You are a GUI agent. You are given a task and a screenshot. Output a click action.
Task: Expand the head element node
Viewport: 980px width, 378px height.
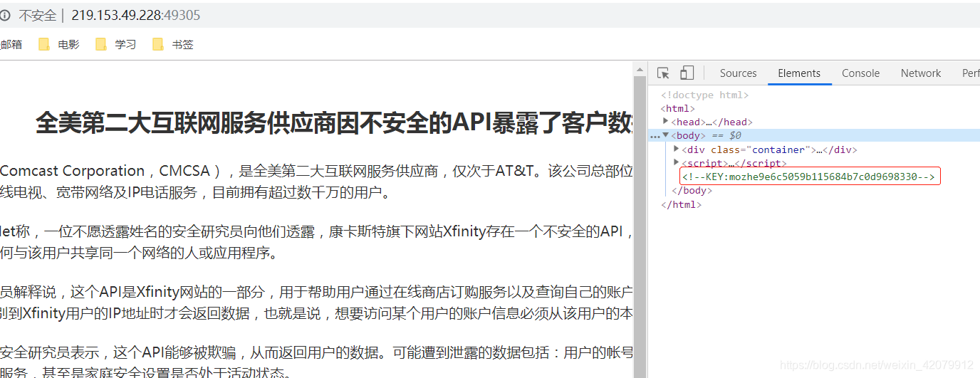pos(666,122)
